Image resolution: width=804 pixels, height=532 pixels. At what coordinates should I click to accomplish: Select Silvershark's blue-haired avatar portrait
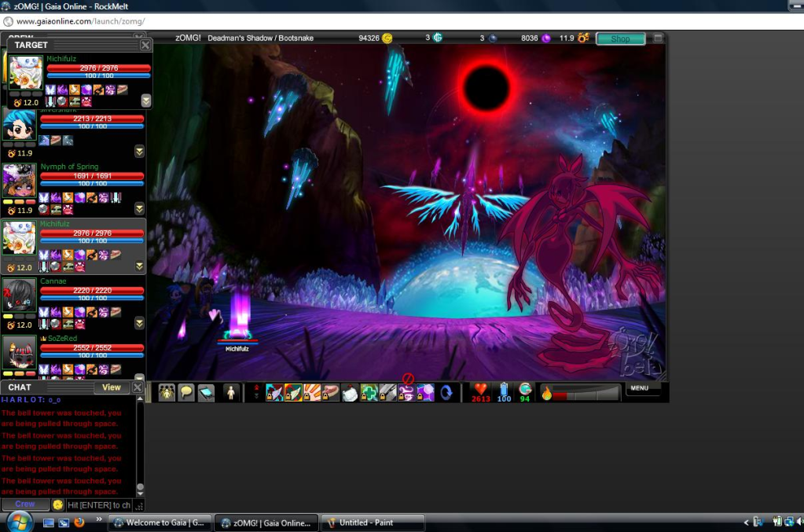click(19, 123)
